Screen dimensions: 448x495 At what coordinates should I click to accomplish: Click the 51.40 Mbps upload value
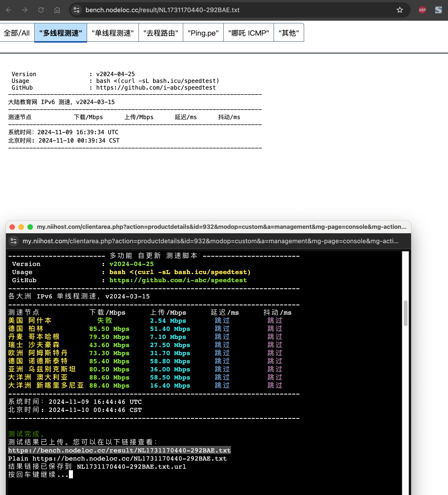(x=170, y=329)
